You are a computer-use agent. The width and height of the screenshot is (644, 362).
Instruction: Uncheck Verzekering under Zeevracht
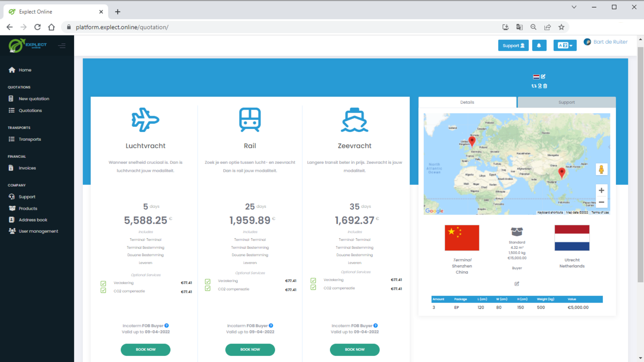[x=313, y=280]
